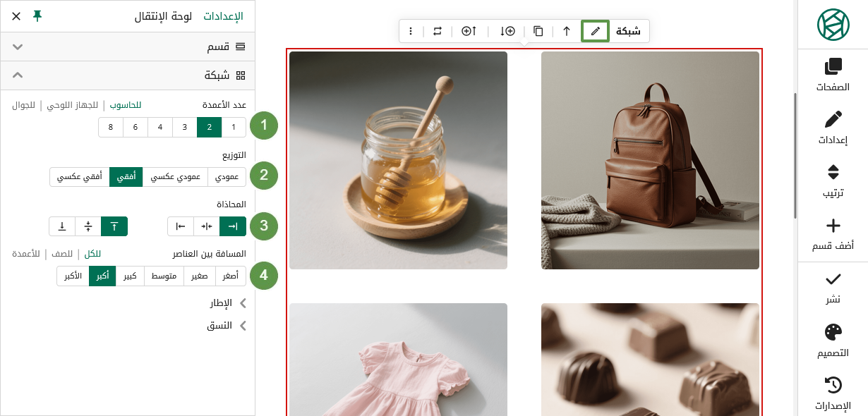Screen dimensions: 868x416
Task: Switch to للجوال mobile tab
Action: pyautogui.click(x=23, y=105)
